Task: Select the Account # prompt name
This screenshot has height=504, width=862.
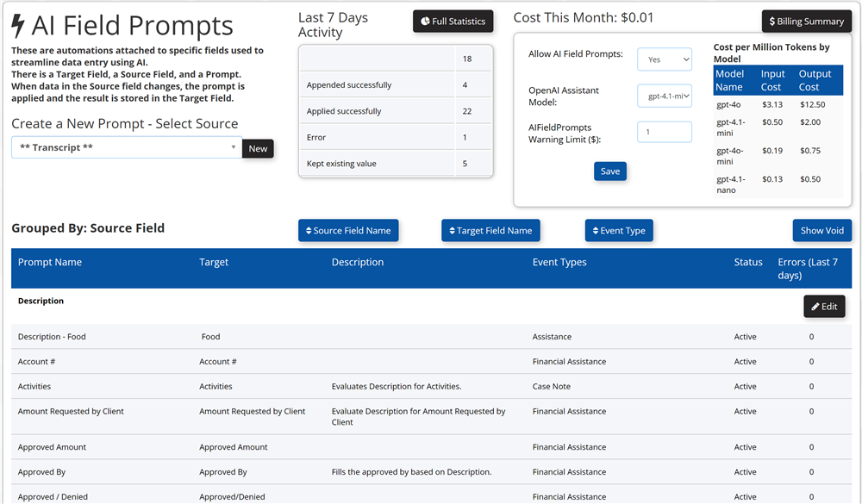Action: pyautogui.click(x=36, y=362)
